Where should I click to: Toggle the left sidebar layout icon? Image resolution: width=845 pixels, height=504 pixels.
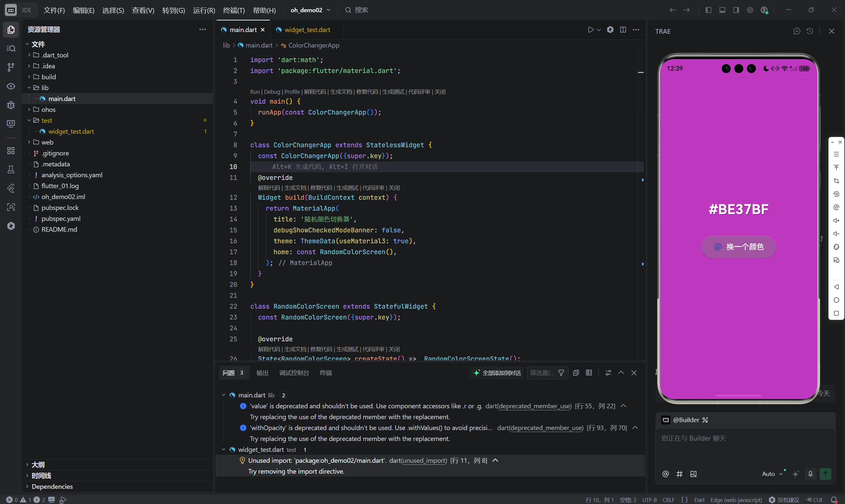pos(708,10)
